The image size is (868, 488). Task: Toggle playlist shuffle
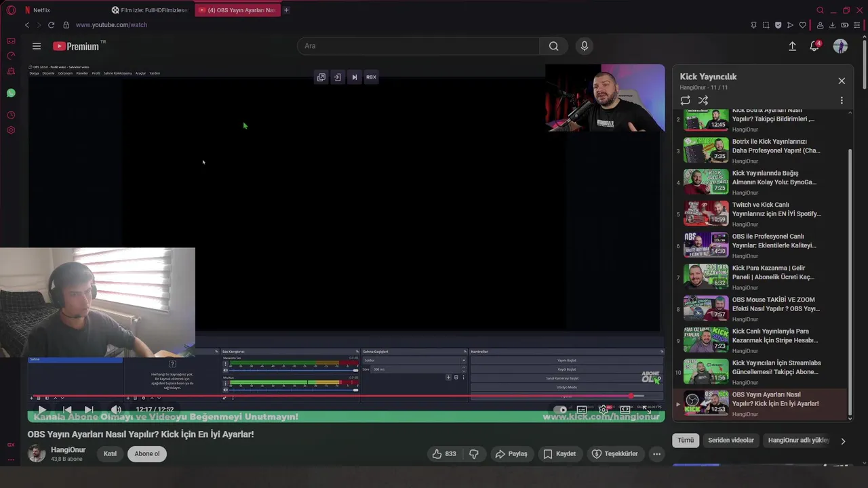pyautogui.click(x=703, y=100)
